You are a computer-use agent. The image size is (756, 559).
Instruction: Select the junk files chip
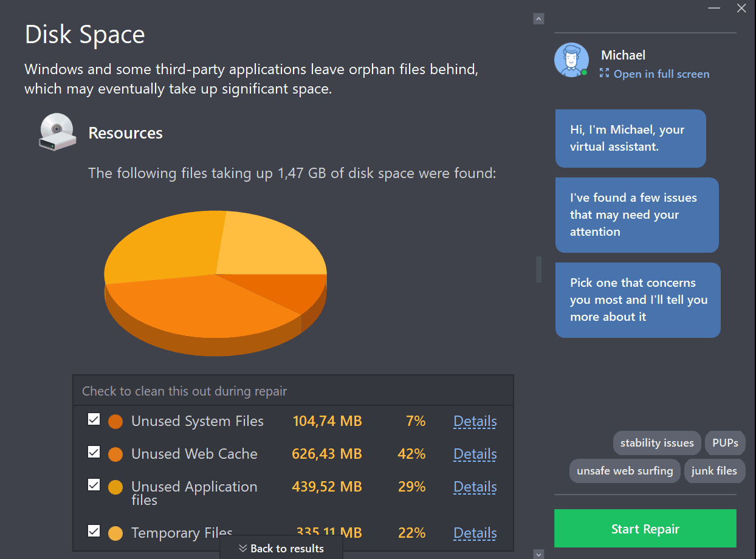714,471
